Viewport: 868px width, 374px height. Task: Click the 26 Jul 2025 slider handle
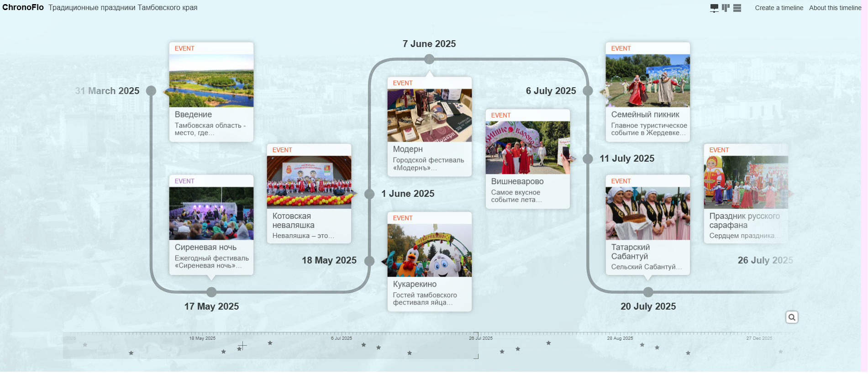(476, 345)
